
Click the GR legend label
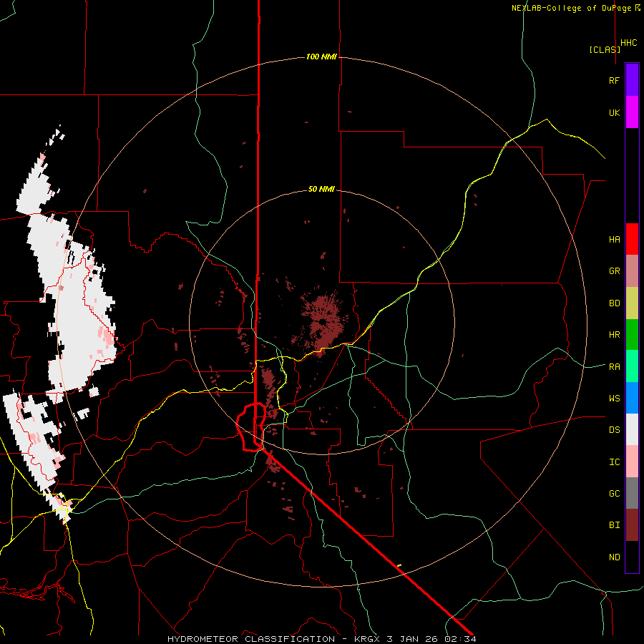pos(614,271)
